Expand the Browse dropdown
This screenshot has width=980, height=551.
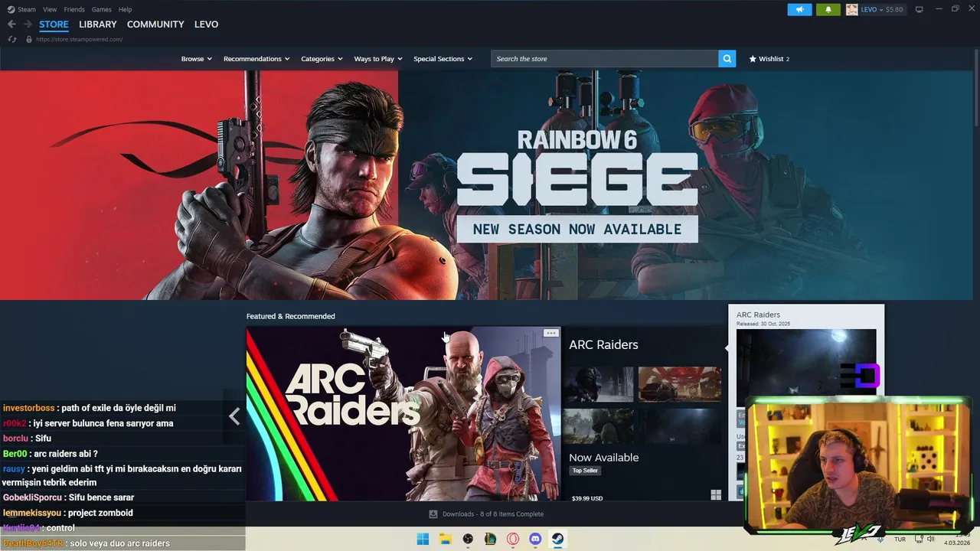[196, 59]
